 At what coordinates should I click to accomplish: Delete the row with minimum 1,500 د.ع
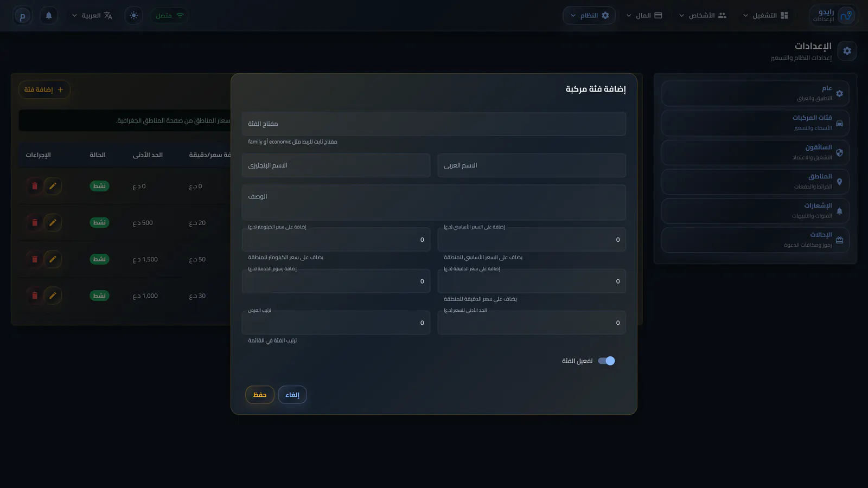point(35,259)
